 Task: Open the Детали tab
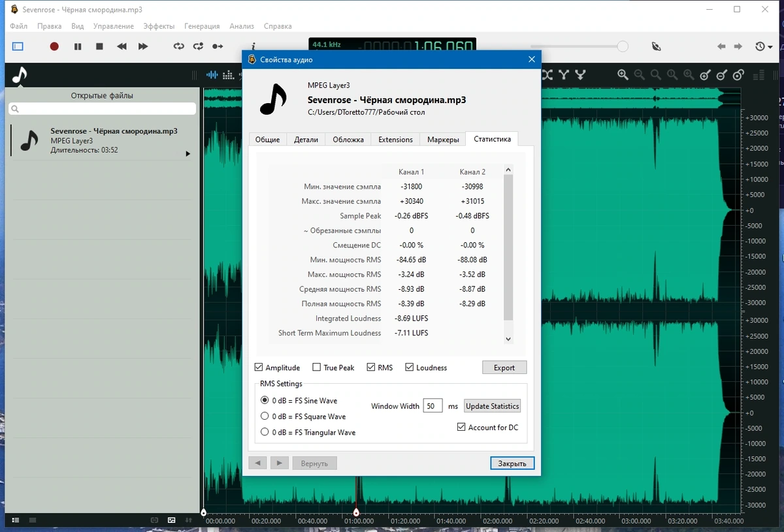tap(306, 139)
